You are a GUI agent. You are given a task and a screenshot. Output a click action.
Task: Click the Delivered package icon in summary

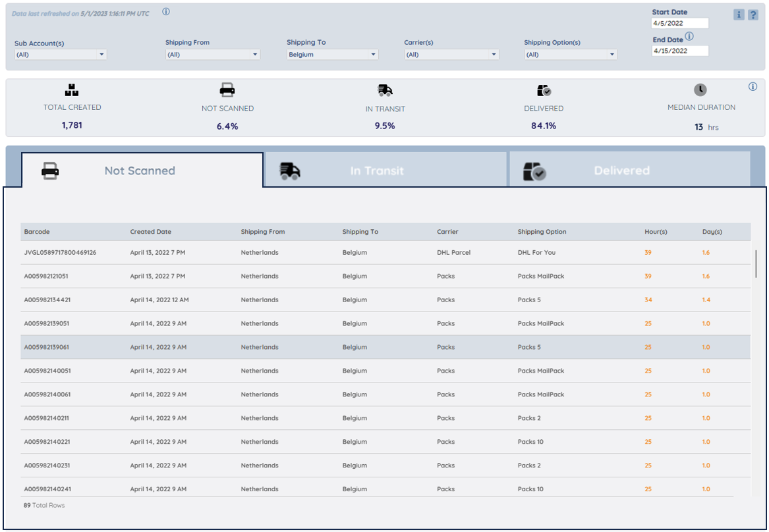point(544,91)
